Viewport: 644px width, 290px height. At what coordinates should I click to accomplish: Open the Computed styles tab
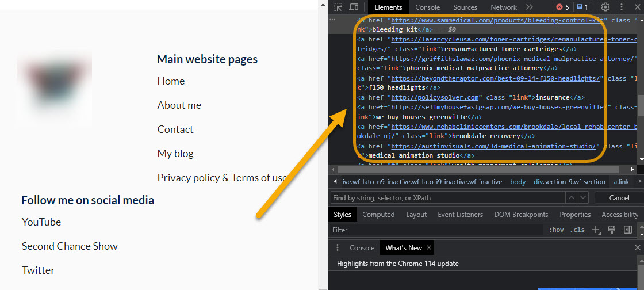pyautogui.click(x=378, y=214)
